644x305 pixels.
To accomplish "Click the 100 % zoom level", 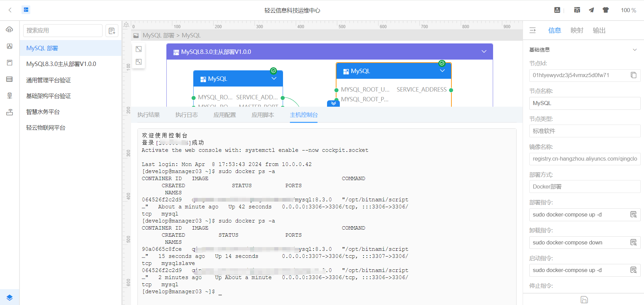I will (x=628, y=10).
